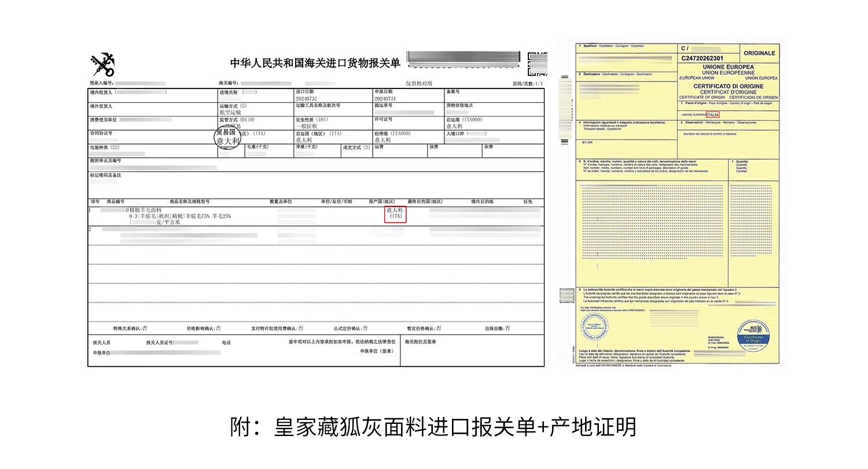The height and width of the screenshot is (469, 868).
Task: Click the 经停港 (ITA000) label
Action: pos(392,134)
